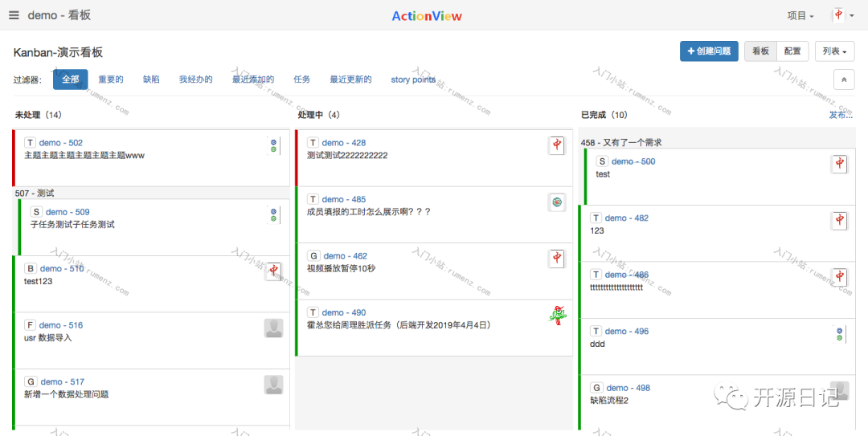
Task: Click the 507 - 测试 parent issue header
Action: pyautogui.click(x=35, y=193)
